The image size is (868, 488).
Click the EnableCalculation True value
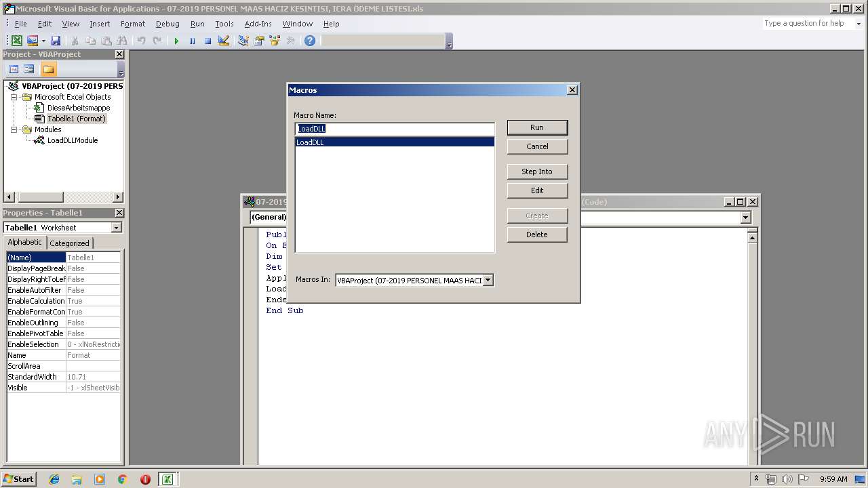coord(93,301)
